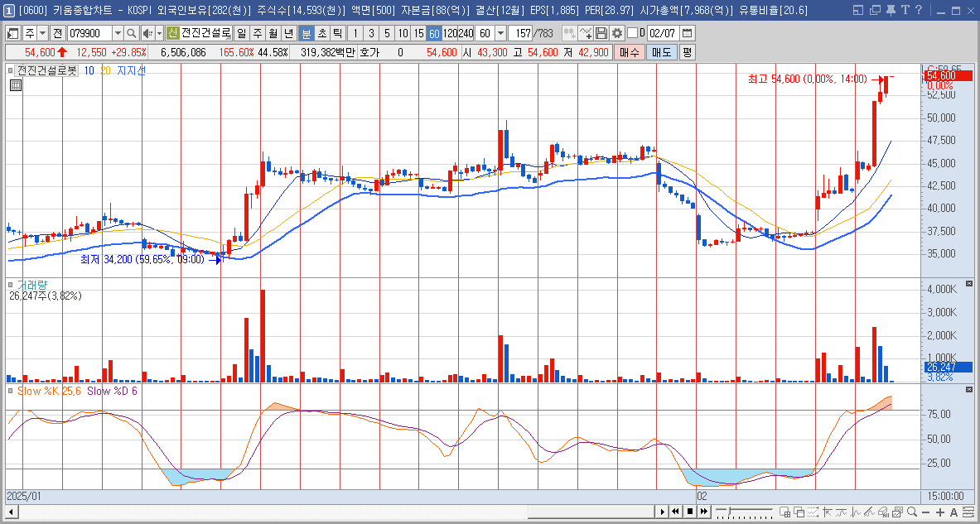Click the speaker sound icon in toolbar
The width and height of the screenshot is (980, 524).
tap(147, 33)
